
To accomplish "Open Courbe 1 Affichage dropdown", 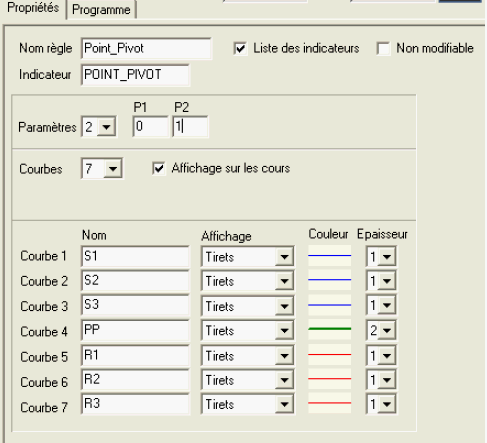I will tap(284, 257).
